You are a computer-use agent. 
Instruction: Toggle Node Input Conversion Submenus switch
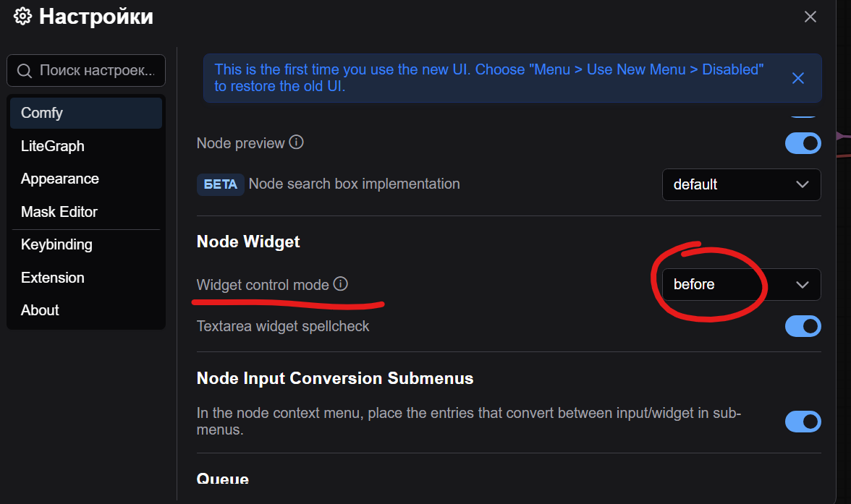point(803,422)
